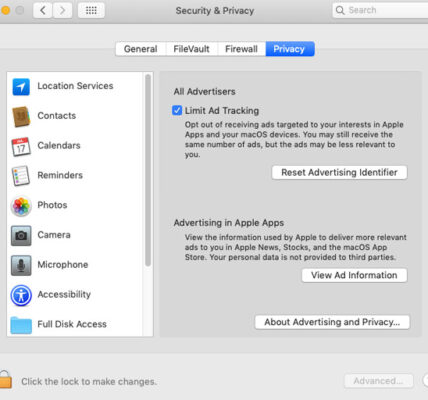This screenshot has width=428, height=400.
Task: Click the Contacts book icon
Action: point(21,117)
